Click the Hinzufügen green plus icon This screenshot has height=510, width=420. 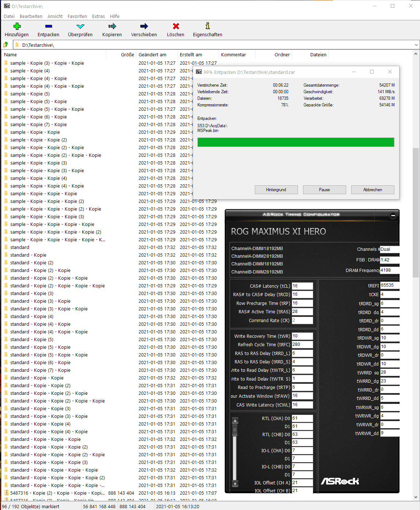(x=17, y=26)
